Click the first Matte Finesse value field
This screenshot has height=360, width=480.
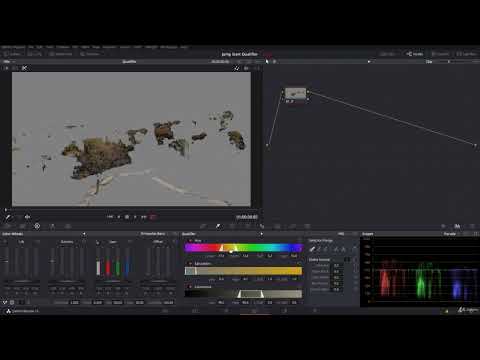pyautogui.click(x=336, y=265)
